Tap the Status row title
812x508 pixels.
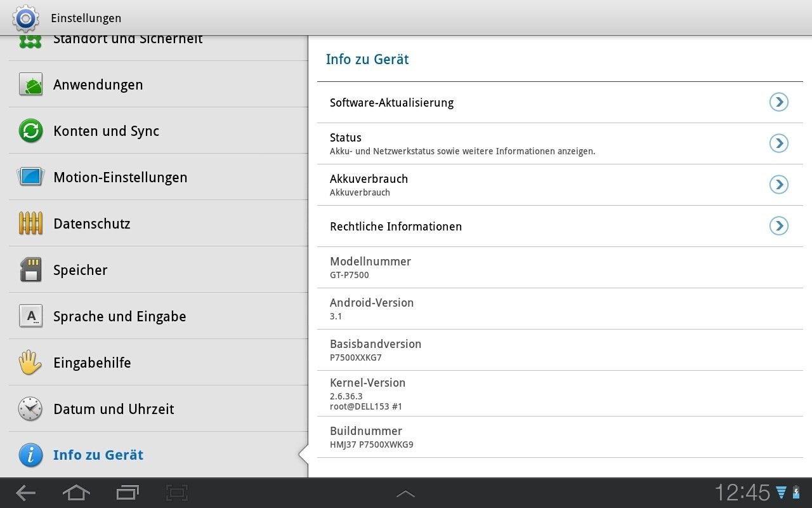pyautogui.click(x=346, y=138)
